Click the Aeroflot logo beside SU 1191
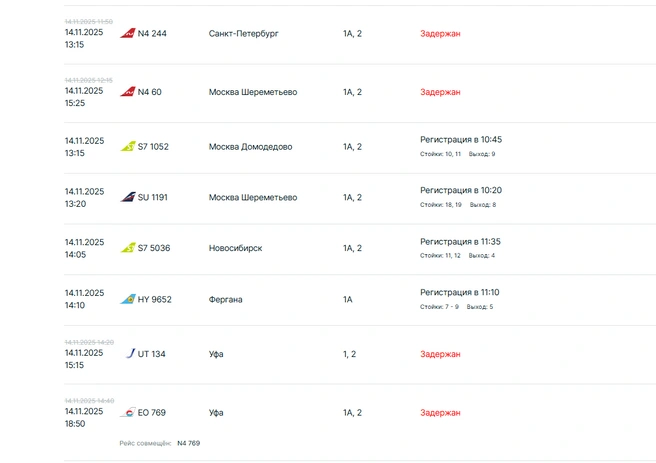 click(128, 197)
